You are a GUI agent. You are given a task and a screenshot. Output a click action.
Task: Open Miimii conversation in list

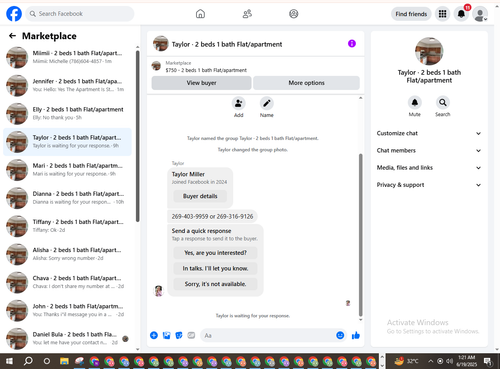(68, 57)
